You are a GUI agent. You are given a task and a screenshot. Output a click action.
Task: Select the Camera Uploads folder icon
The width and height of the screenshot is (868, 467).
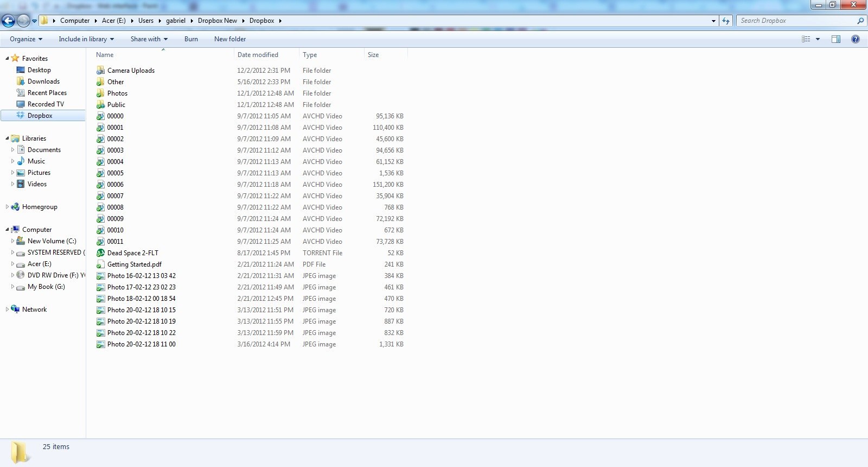[100, 71]
